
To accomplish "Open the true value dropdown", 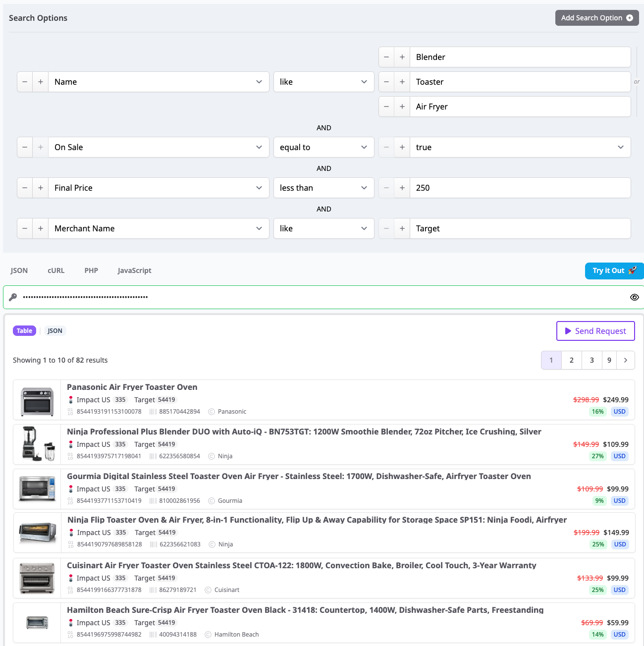I will (x=520, y=147).
